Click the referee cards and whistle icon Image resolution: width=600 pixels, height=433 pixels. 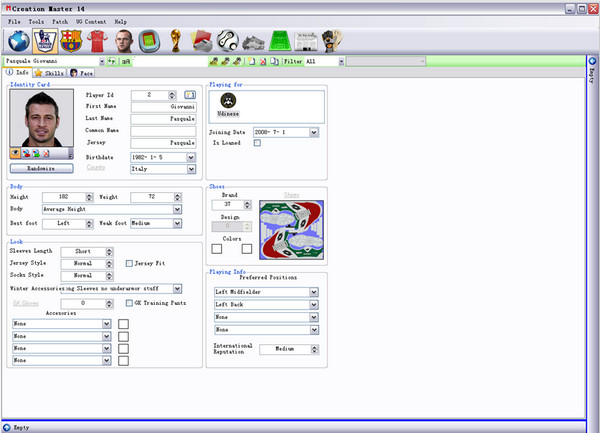pyautogui.click(x=202, y=41)
